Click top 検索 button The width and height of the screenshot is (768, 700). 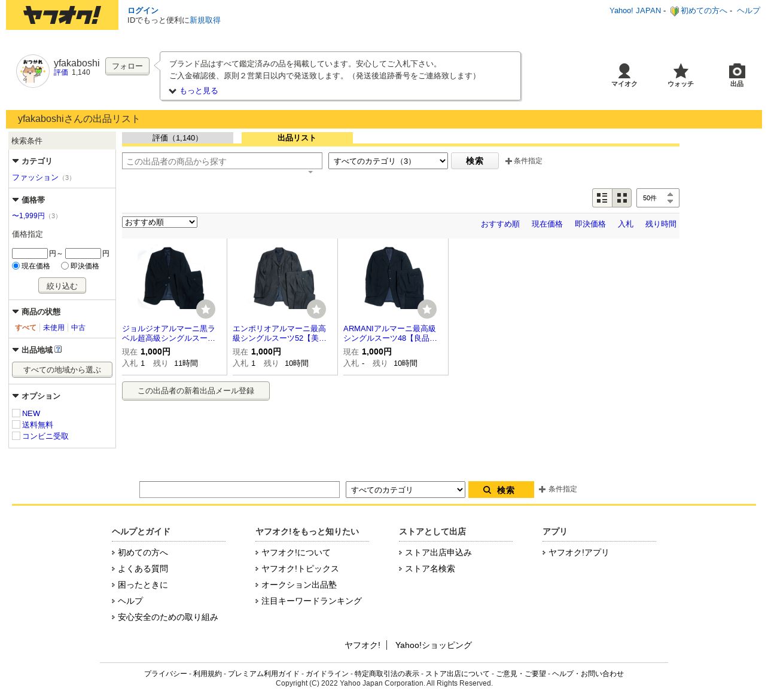click(475, 161)
